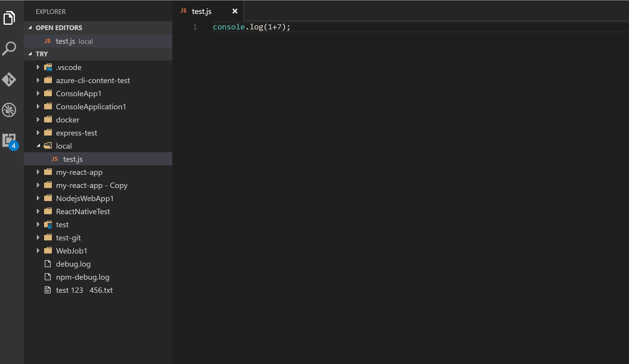The height and width of the screenshot is (364, 629).
Task: Click line 1 code console.log text
Action: tap(251, 27)
